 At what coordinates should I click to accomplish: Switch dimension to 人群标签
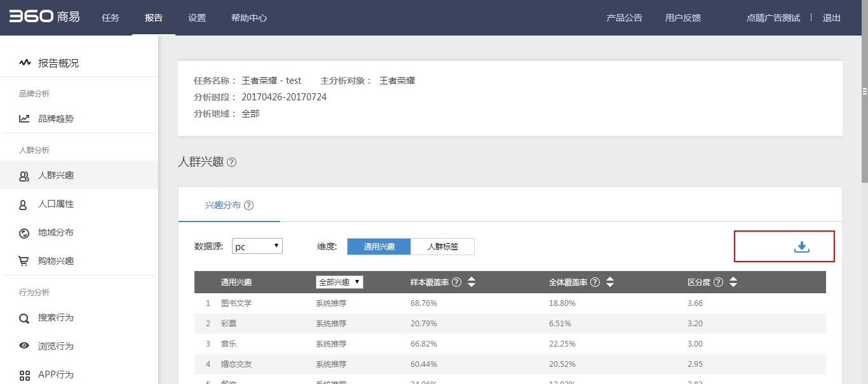[442, 247]
